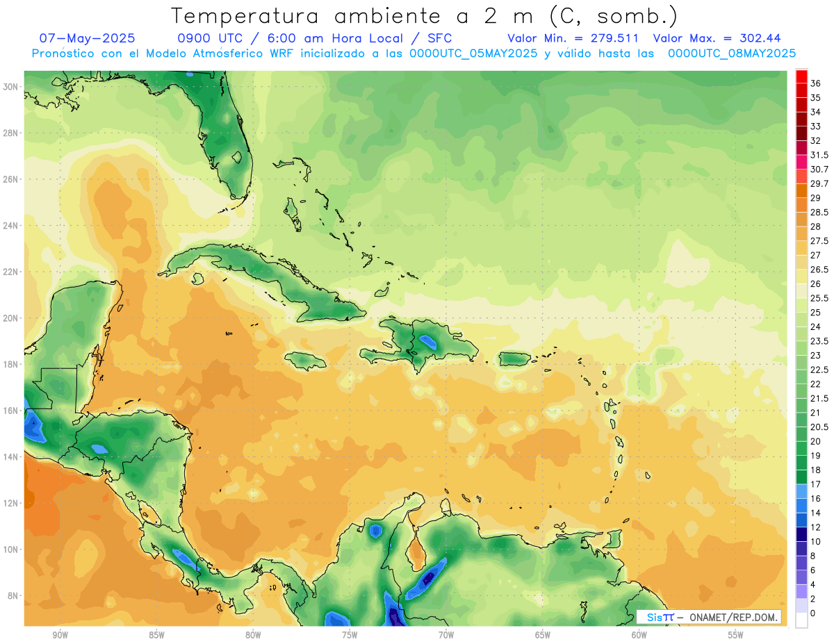Click the "21.5" value on the color scale
Screen dimensions: 834x644
[819, 398]
